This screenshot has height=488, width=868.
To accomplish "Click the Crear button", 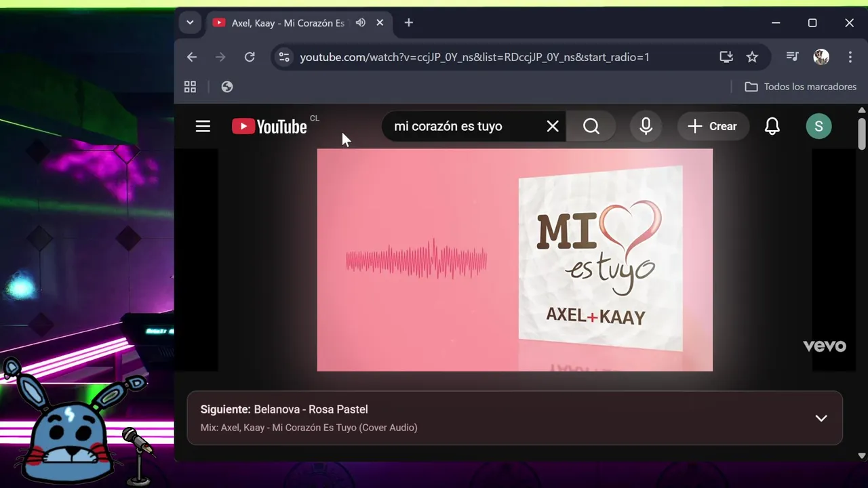I will [712, 126].
